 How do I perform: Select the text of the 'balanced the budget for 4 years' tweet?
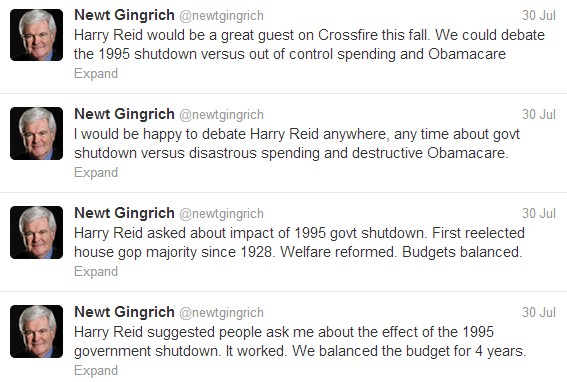click(300, 341)
